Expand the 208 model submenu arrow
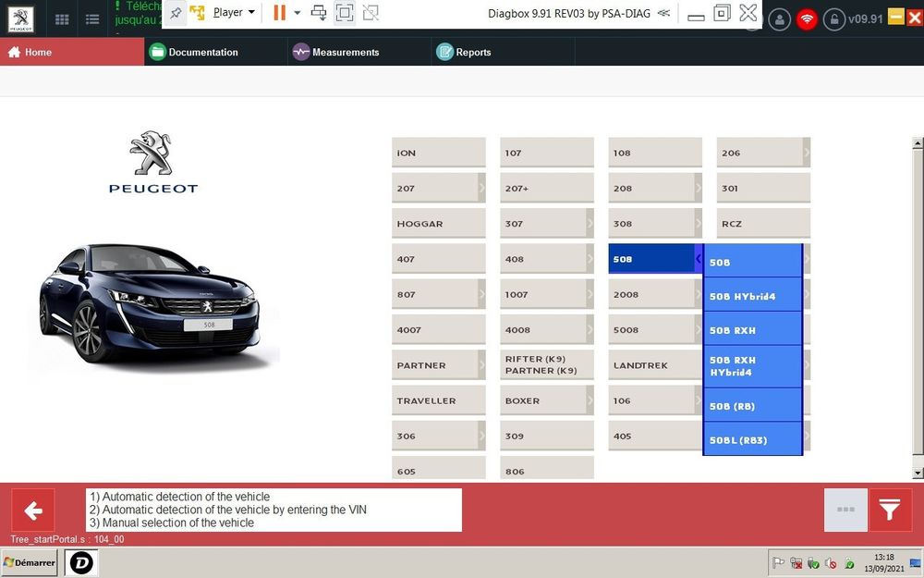 [699, 188]
